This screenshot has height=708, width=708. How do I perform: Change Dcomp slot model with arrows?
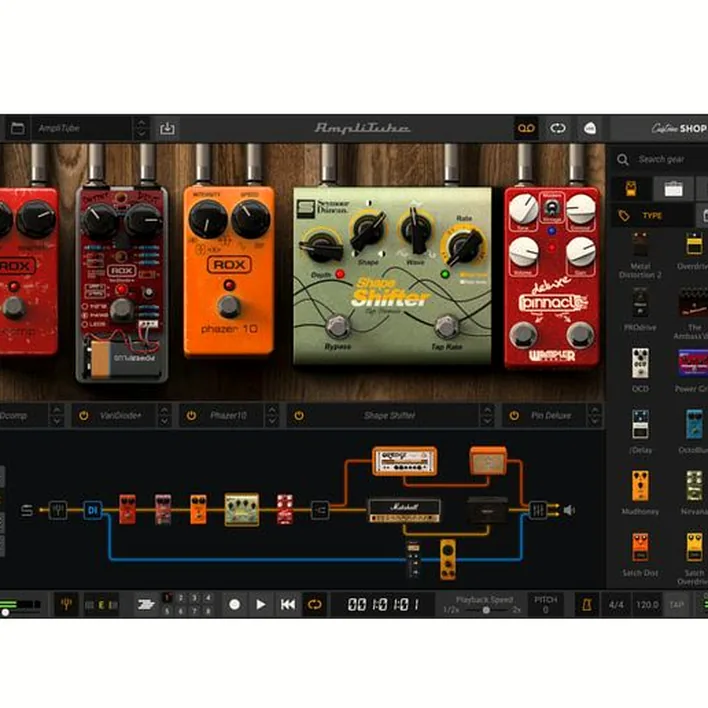[56, 415]
